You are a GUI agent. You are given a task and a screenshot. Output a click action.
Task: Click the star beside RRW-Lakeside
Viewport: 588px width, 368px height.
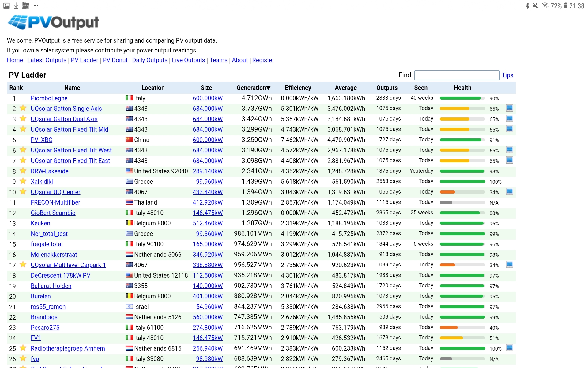point(23,171)
